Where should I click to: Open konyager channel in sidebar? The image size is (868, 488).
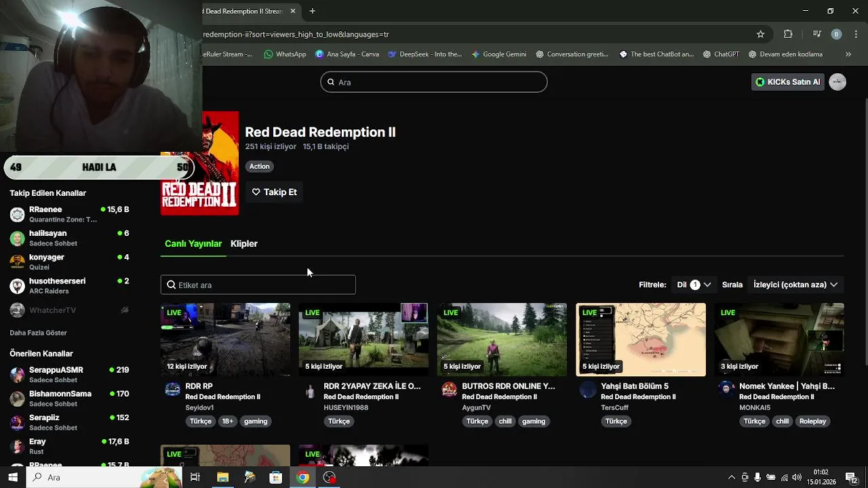pyautogui.click(x=69, y=262)
